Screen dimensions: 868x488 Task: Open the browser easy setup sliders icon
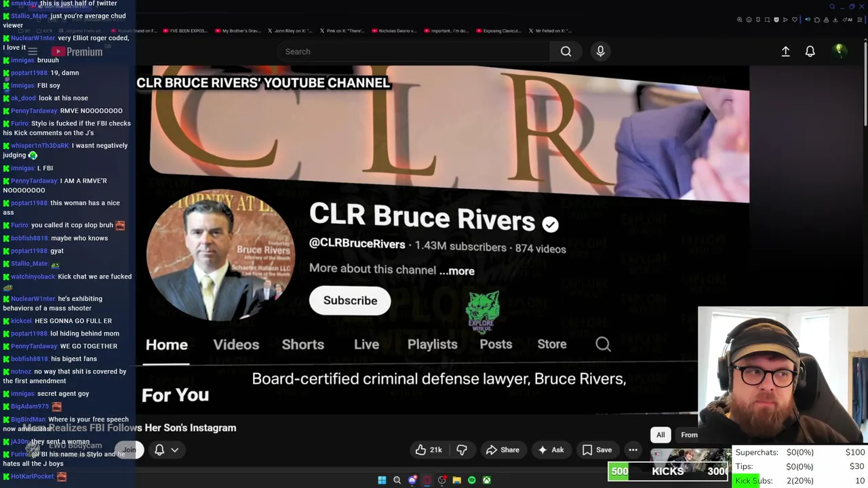[860, 20]
